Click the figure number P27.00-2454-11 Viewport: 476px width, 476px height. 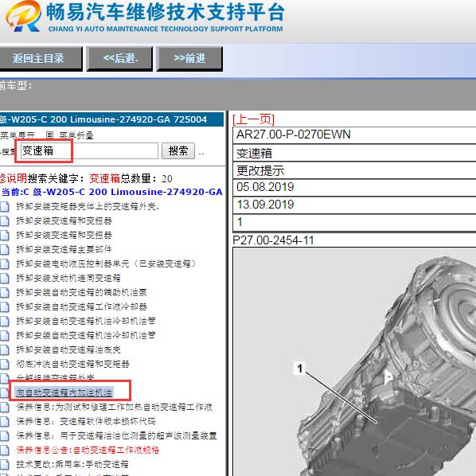point(273,240)
